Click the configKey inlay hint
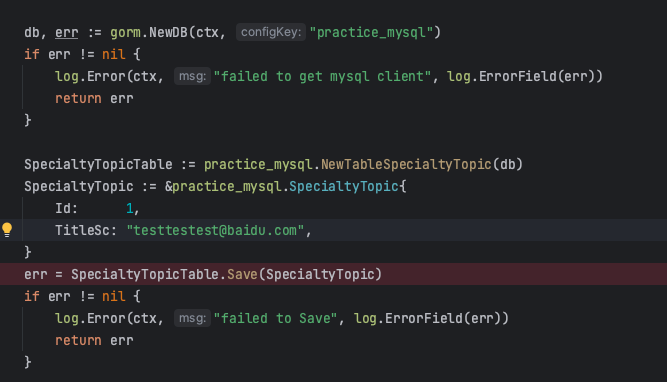Image resolution: width=667 pixels, height=382 pixels. tap(271, 32)
